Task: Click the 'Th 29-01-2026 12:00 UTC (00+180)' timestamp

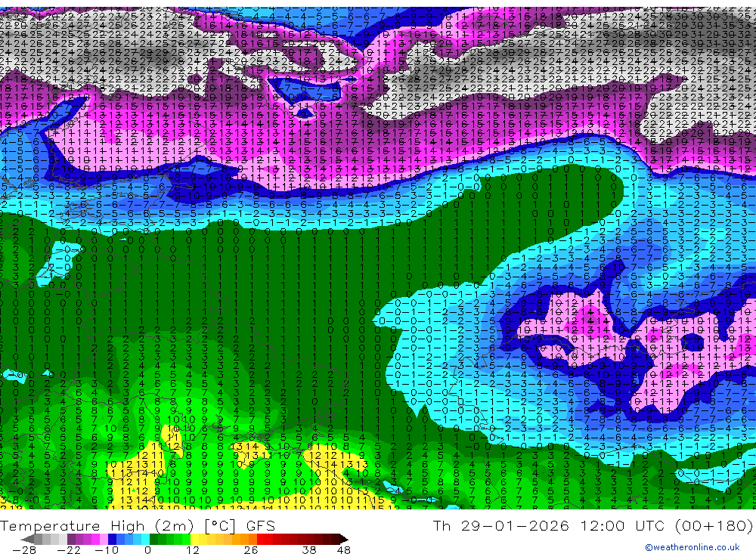Action: (593, 525)
